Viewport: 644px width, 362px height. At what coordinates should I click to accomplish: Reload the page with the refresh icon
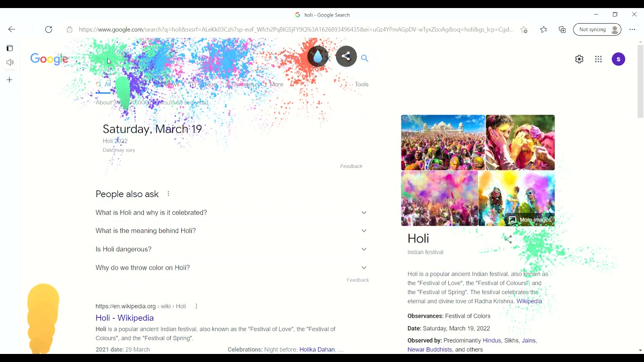tap(49, 30)
